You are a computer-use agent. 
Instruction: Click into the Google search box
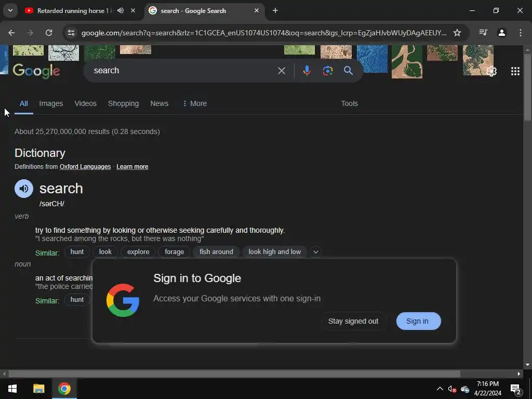coord(183,71)
